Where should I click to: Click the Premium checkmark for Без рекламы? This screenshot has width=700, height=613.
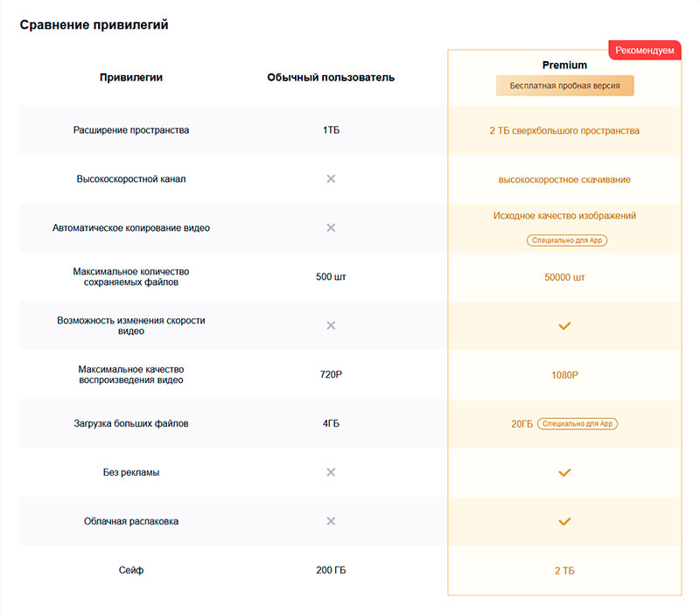[x=564, y=472]
